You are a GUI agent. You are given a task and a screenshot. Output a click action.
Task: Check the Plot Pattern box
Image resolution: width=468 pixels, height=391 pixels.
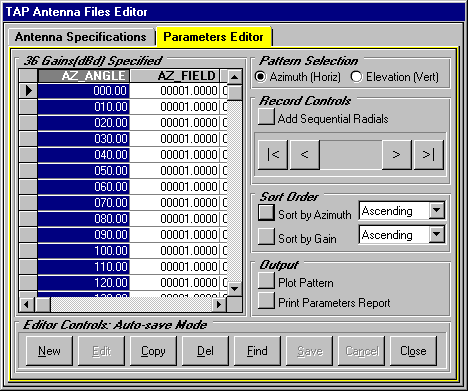pos(266,281)
